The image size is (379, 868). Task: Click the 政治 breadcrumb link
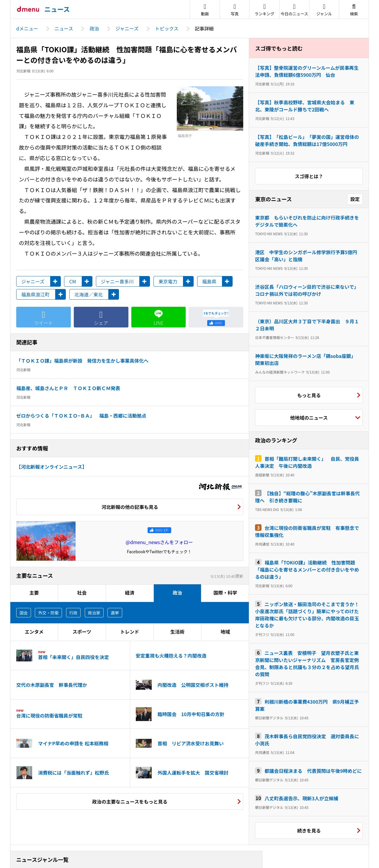(94, 29)
